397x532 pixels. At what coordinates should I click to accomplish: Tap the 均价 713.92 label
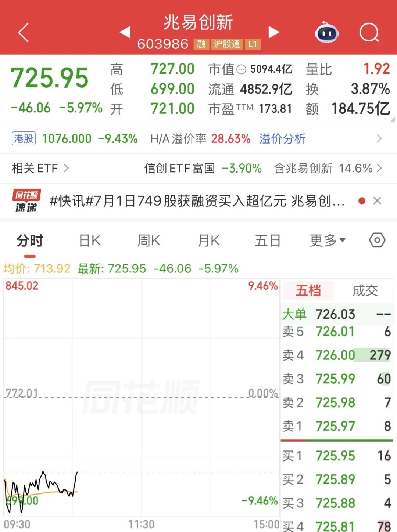(x=37, y=268)
